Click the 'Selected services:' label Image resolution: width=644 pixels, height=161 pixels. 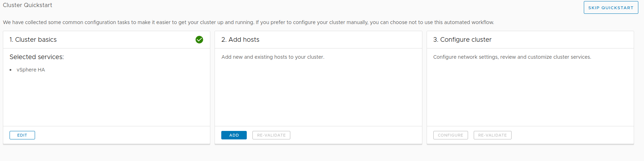point(37,57)
